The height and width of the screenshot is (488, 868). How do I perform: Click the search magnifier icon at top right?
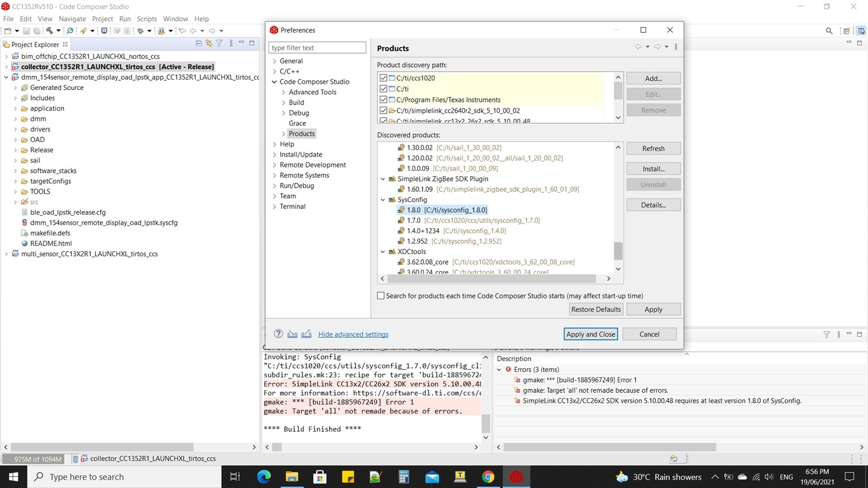[x=829, y=31]
